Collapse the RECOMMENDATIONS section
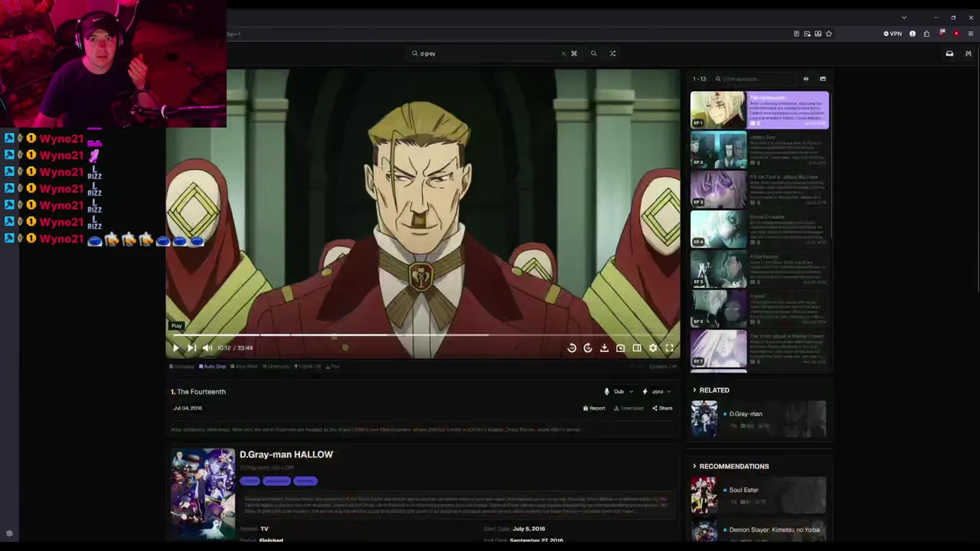The width and height of the screenshot is (980, 551). (730, 466)
